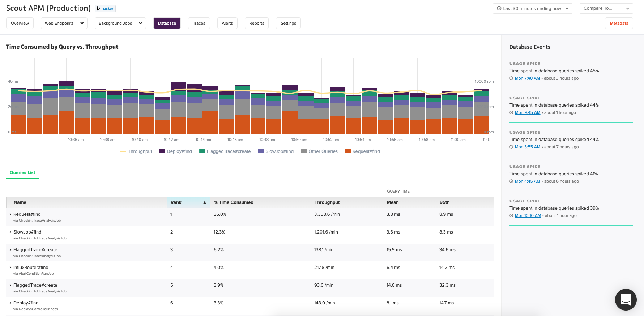The width and height of the screenshot is (644, 316).
Task: Click the InfluxRouter#find query name
Action: (31, 268)
